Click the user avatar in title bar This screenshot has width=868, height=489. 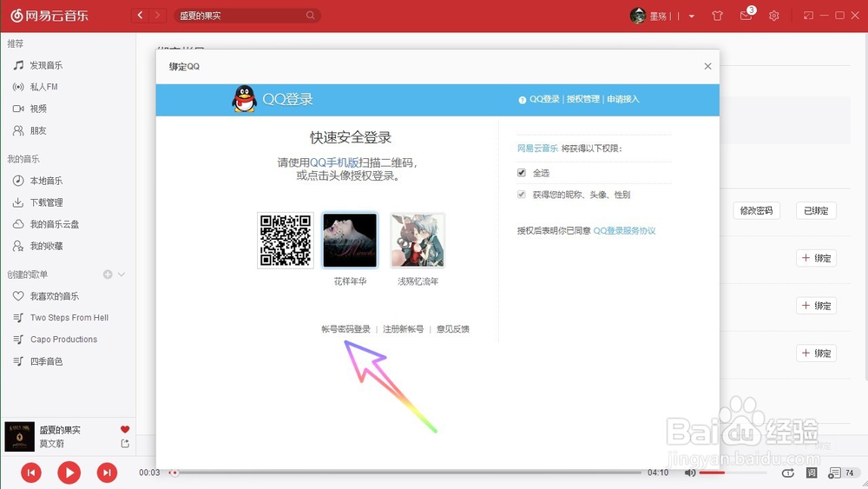(638, 16)
